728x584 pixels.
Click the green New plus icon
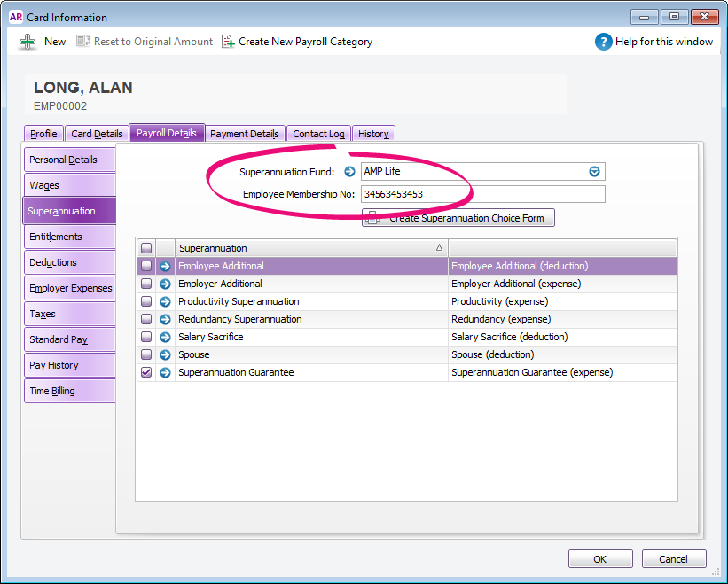[28, 42]
